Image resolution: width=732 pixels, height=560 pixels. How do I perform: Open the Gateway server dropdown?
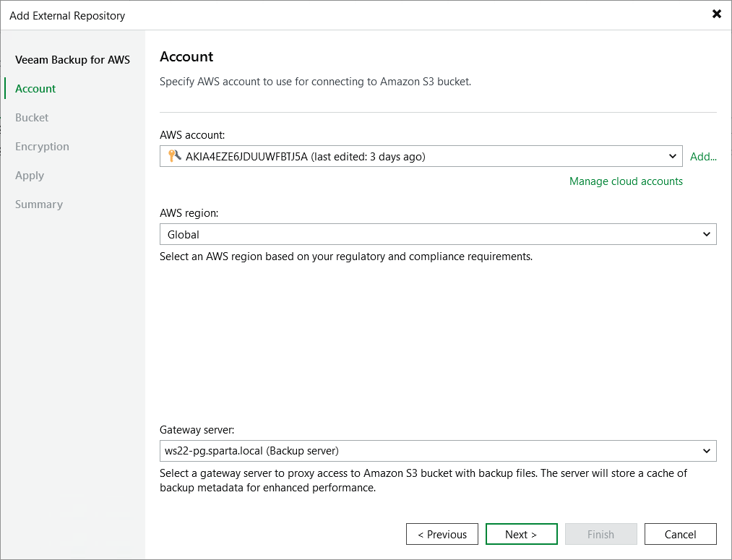click(706, 451)
